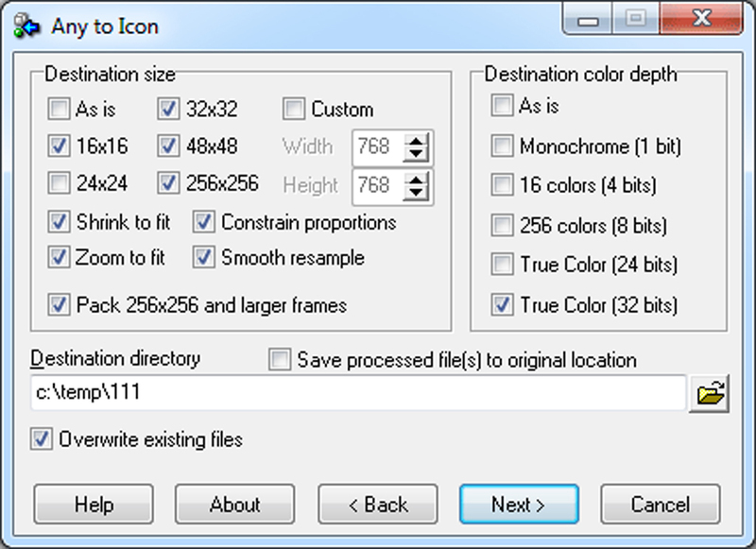This screenshot has width=756, height=549.
Task: Go to previous step with Back
Action: (x=377, y=505)
